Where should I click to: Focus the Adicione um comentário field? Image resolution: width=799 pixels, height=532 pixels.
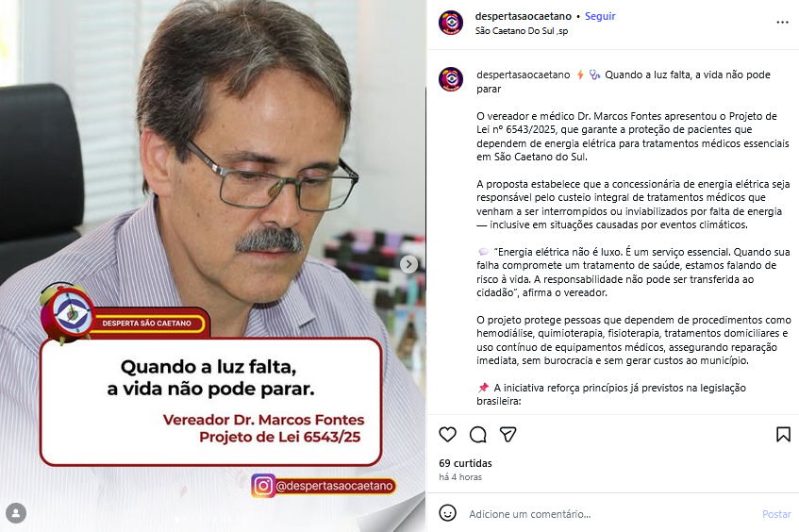click(x=610, y=514)
